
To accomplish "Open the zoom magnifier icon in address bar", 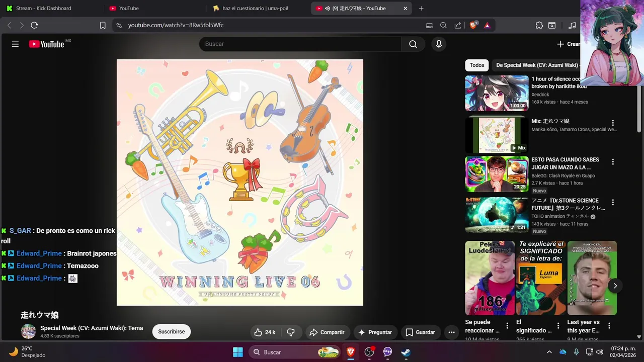I will tap(443, 25).
